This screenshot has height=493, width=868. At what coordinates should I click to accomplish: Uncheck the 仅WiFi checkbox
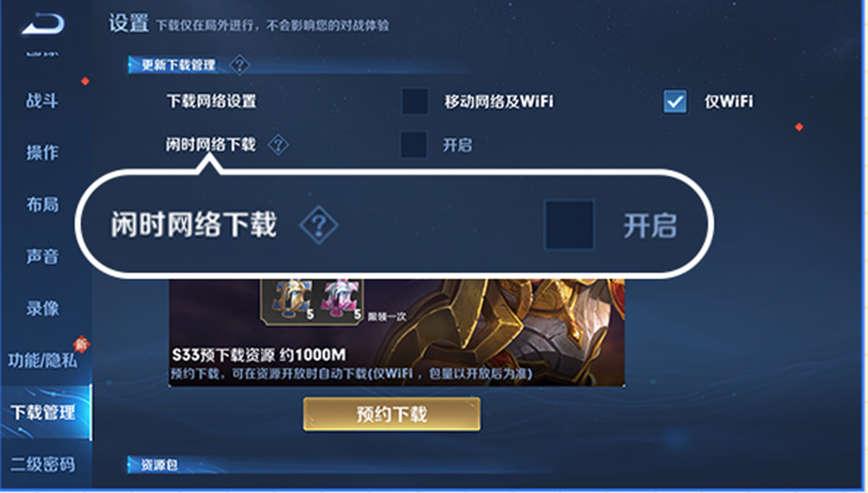[675, 101]
